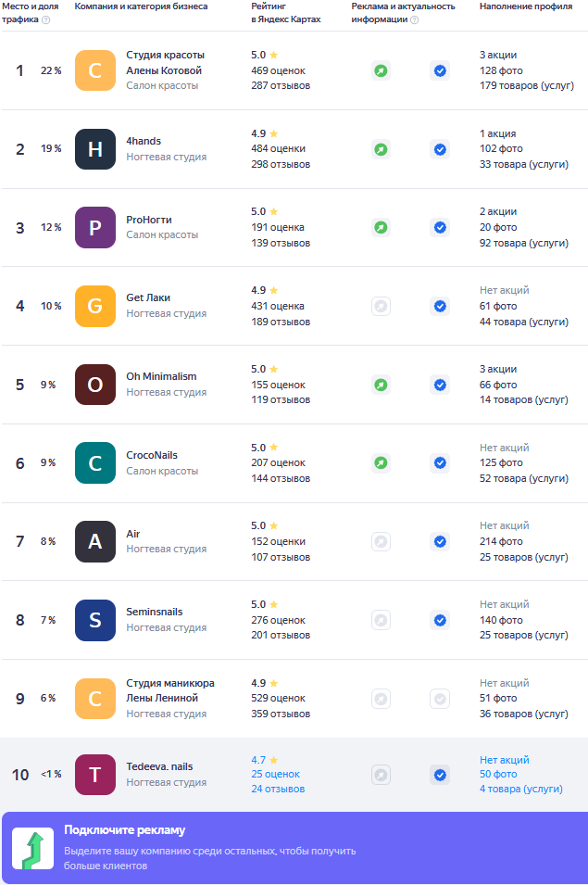Click the teal C logo of CrocoNails
The width and height of the screenshot is (588, 885).
(95, 462)
